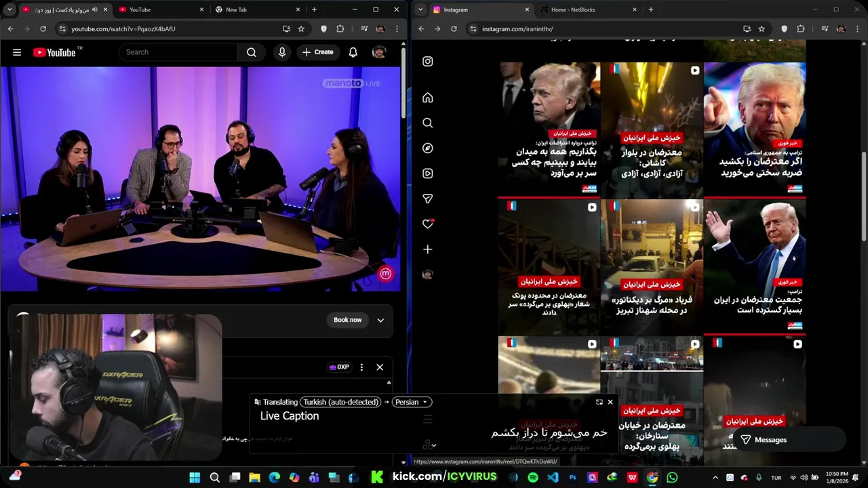
Task: Open Instagram Explore compass
Action: pos(428,148)
